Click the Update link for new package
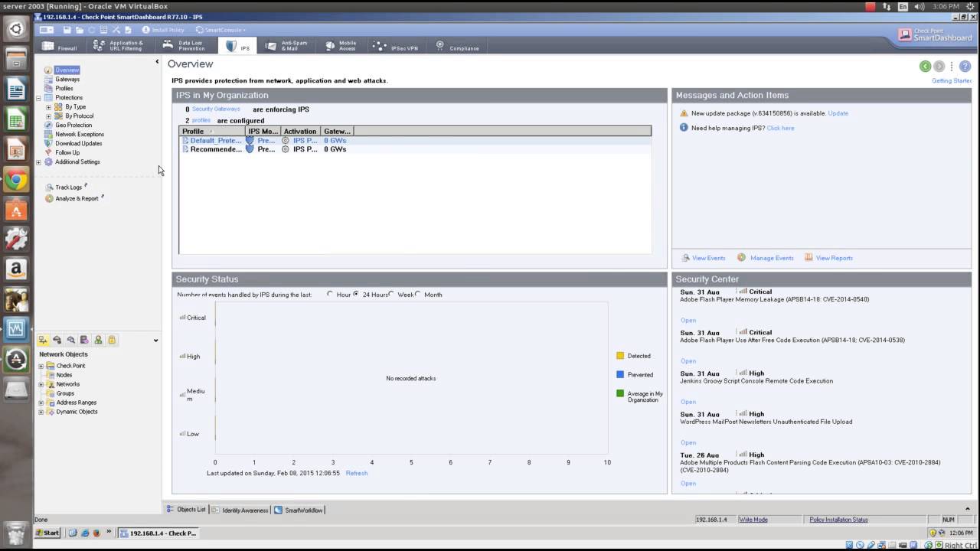Viewport: 980px width, 551px height. pyautogui.click(x=838, y=113)
